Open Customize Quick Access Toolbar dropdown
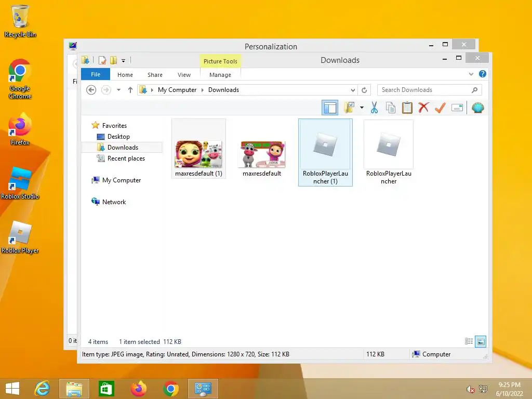The height and width of the screenshot is (399, 532). pos(124,61)
